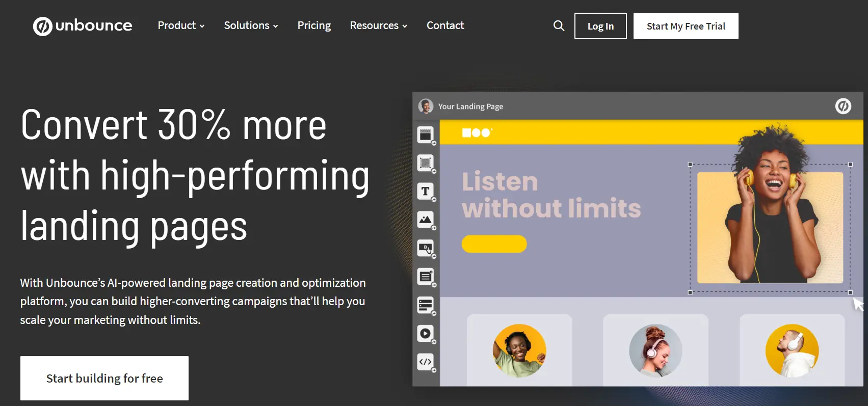This screenshot has height=406, width=868.
Task: Select the Text tool in builder sidebar
Action: [x=426, y=192]
